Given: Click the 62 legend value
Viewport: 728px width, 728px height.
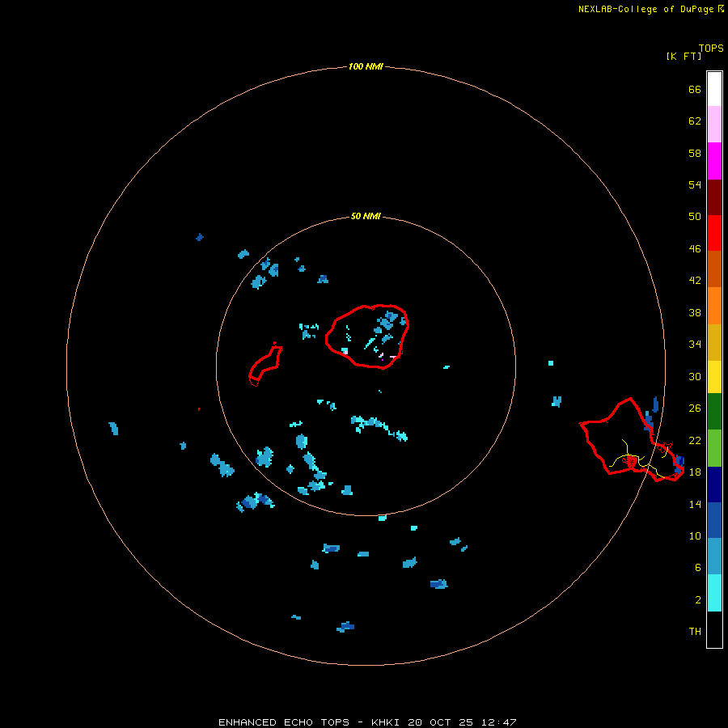Looking at the screenshot, I should tap(695, 121).
